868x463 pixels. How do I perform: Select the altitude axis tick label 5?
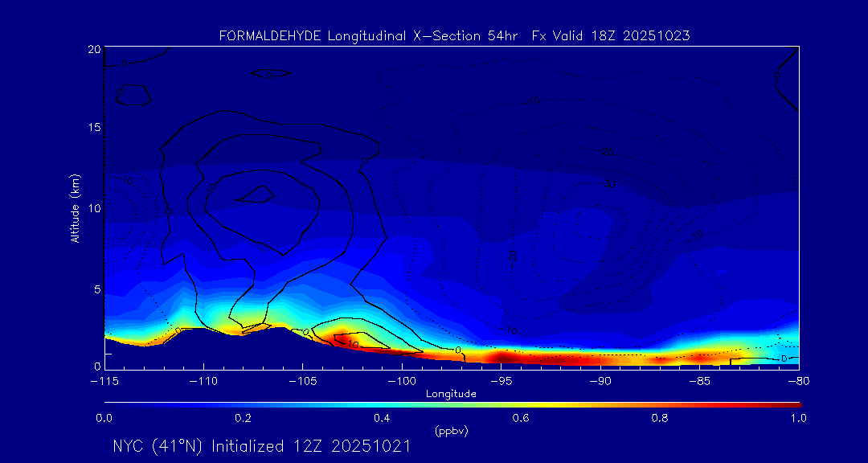(97, 289)
